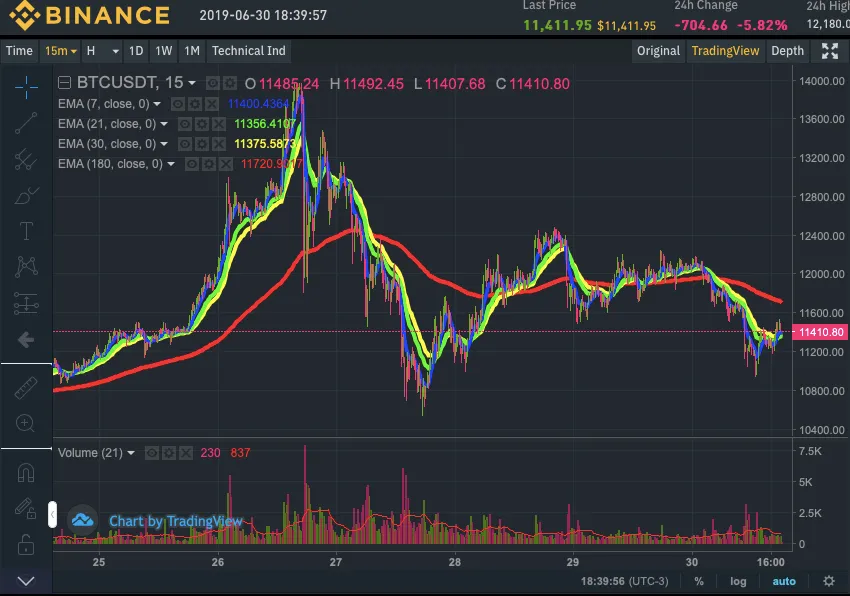Open settings for EMA 21 indicator
This screenshot has width=850, height=596.
[202, 124]
